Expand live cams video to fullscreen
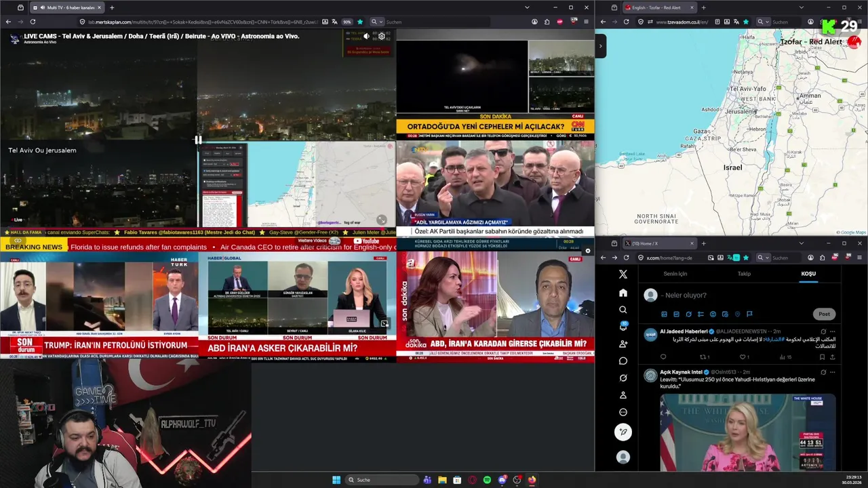The width and height of the screenshot is (868, 488). tap(382, 220)
